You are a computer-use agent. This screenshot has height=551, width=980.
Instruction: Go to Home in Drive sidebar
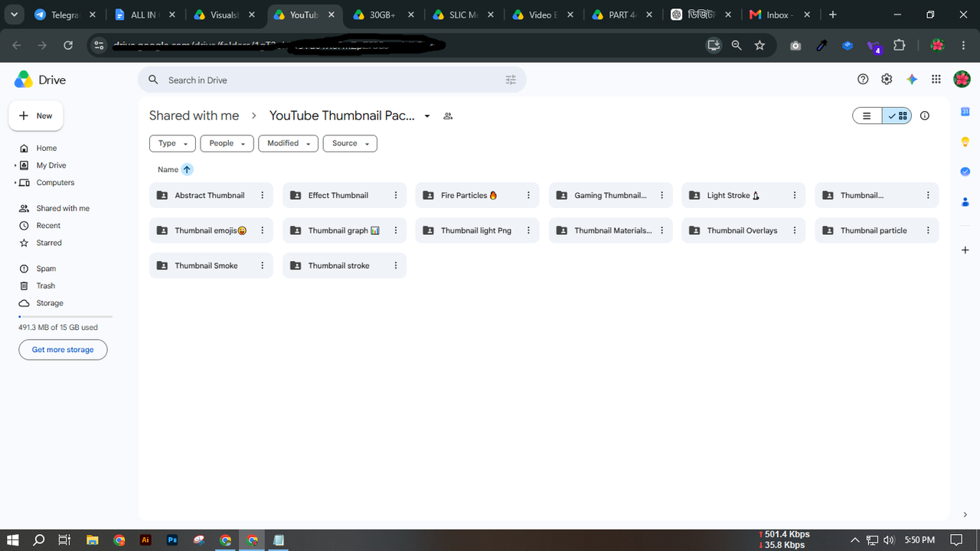(x=47, y=148)
